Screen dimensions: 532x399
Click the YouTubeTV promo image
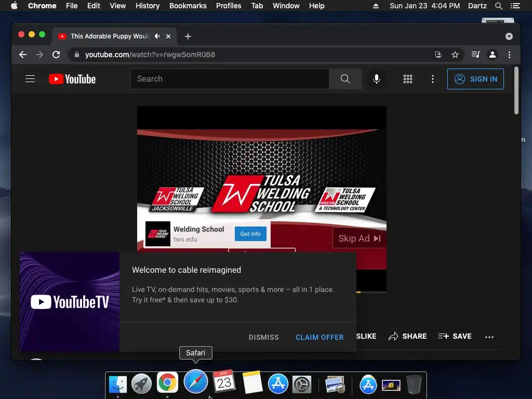pos(70,302)
